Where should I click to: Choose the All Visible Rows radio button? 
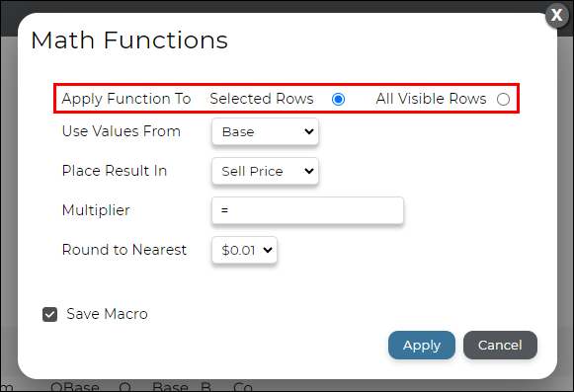pyautogui.click(x=503, y=99)
